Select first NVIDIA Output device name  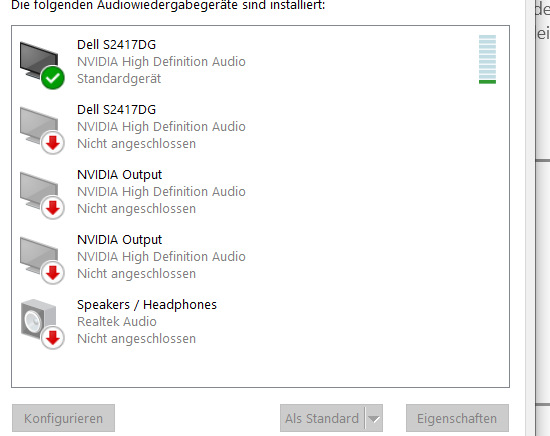point(119,175)
